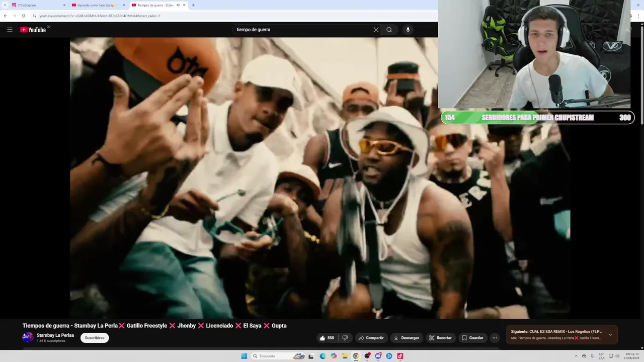Screen dimensions: 644x362
Task: Save the video with Guardar
Action: 473,338
